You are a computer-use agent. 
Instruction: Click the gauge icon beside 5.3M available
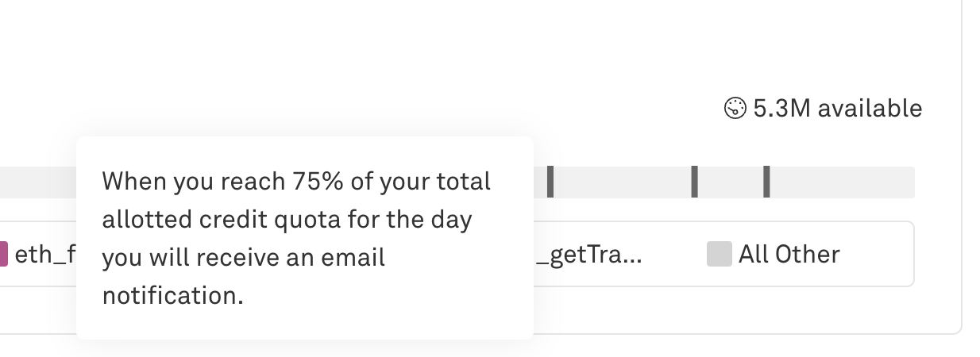pos(735,108)
